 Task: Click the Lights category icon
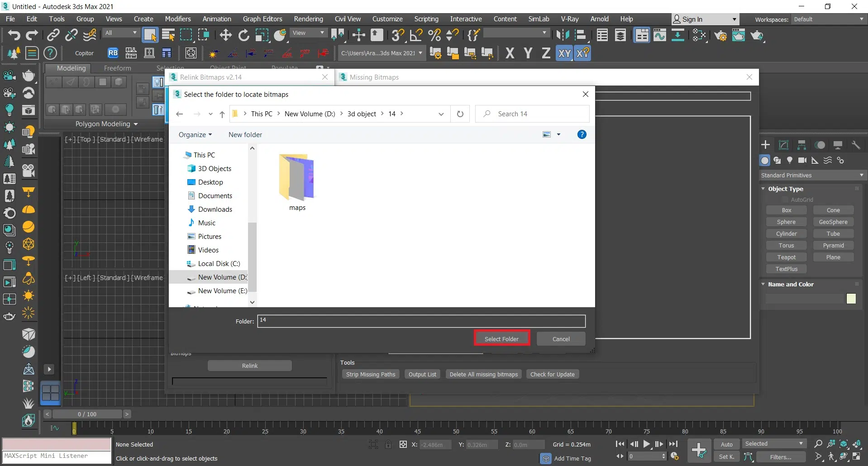[790, 160]
